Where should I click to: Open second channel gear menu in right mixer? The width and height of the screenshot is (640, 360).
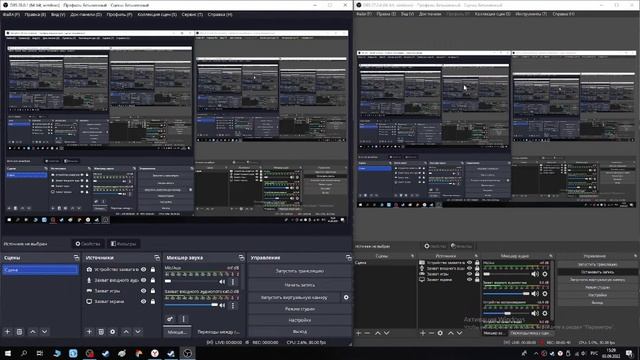[545, 294]
